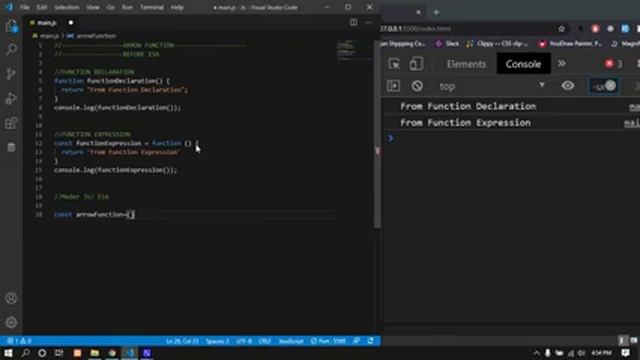Open the Help menu

177,7
